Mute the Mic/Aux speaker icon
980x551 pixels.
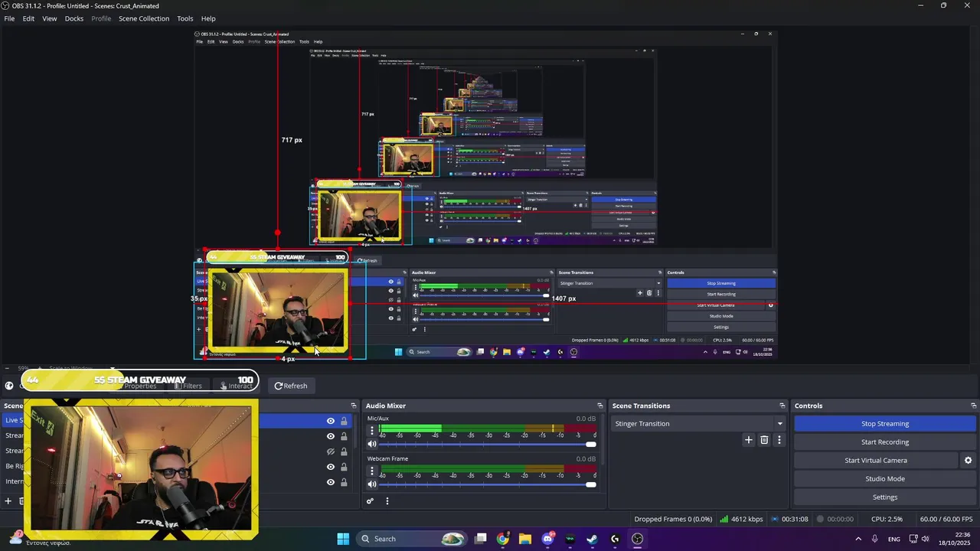(x=372, y=444)
